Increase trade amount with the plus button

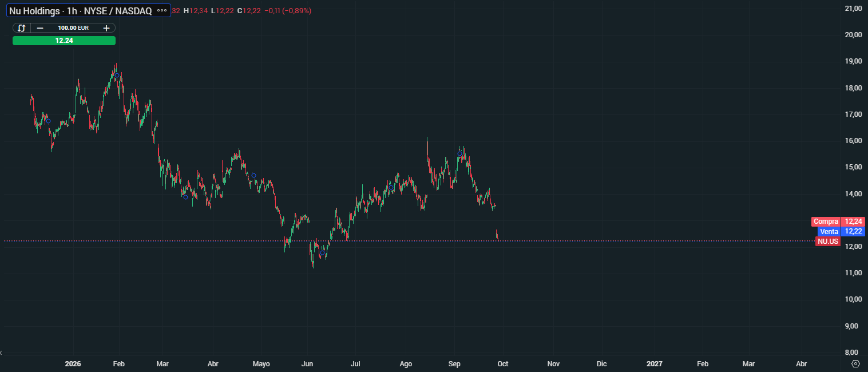[x=106, y=27]
